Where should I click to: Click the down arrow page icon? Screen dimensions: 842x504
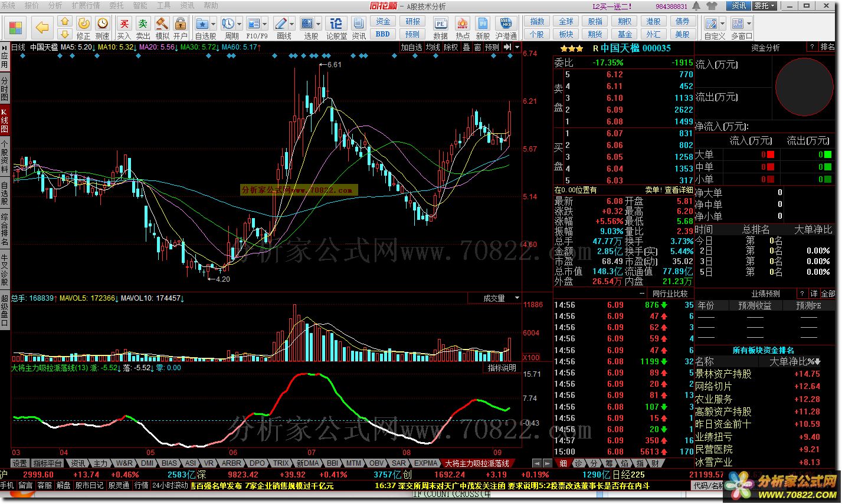coord(64,34)
